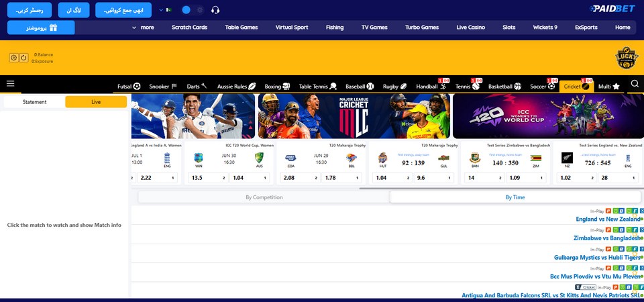Click the blue deposit now button
Viewport: 644px width, 302px height.
123,10
